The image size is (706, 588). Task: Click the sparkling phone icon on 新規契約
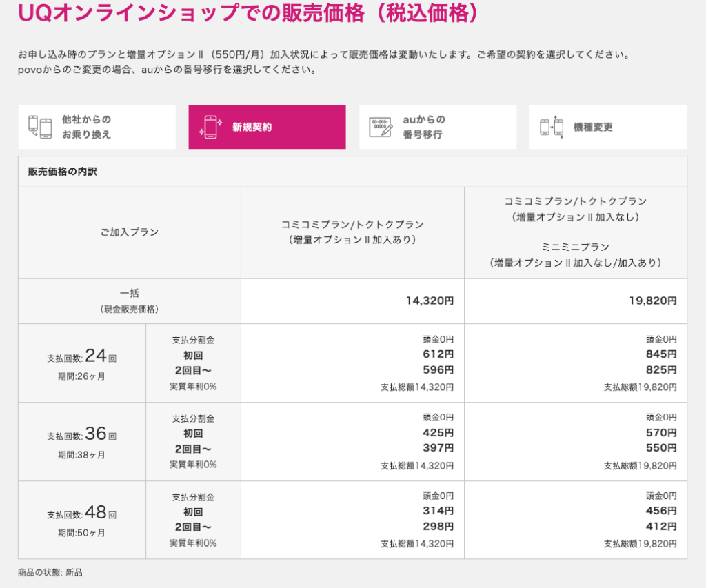click(210, 127)
